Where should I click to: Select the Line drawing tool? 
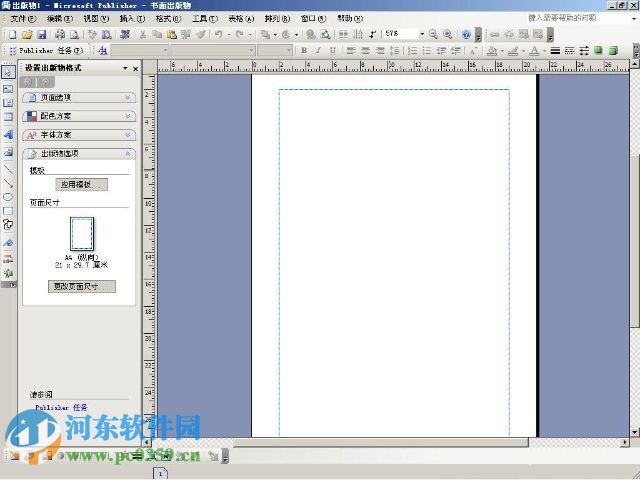click(x=8, y=169)
